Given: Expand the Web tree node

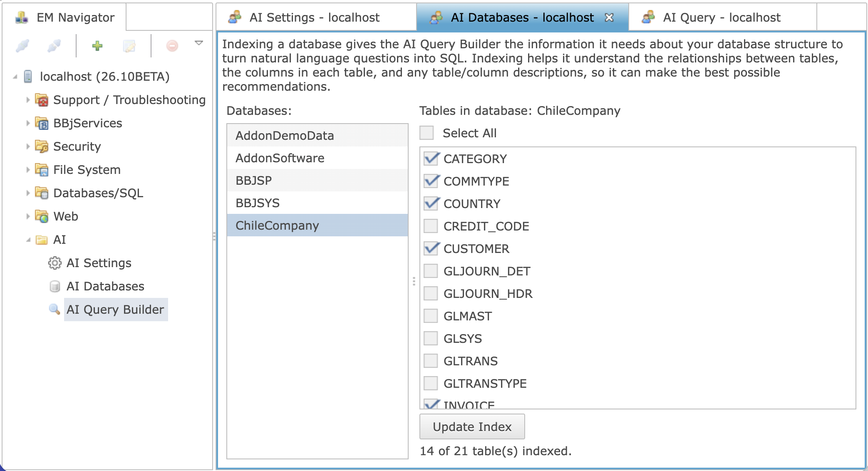Looking at the screenshot, I should (28, 216).
